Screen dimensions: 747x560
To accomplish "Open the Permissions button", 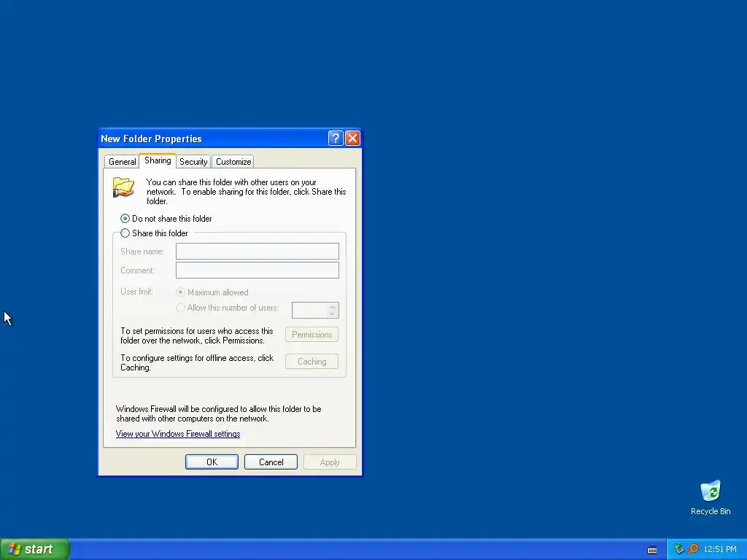I will click(x=312, y=335).
